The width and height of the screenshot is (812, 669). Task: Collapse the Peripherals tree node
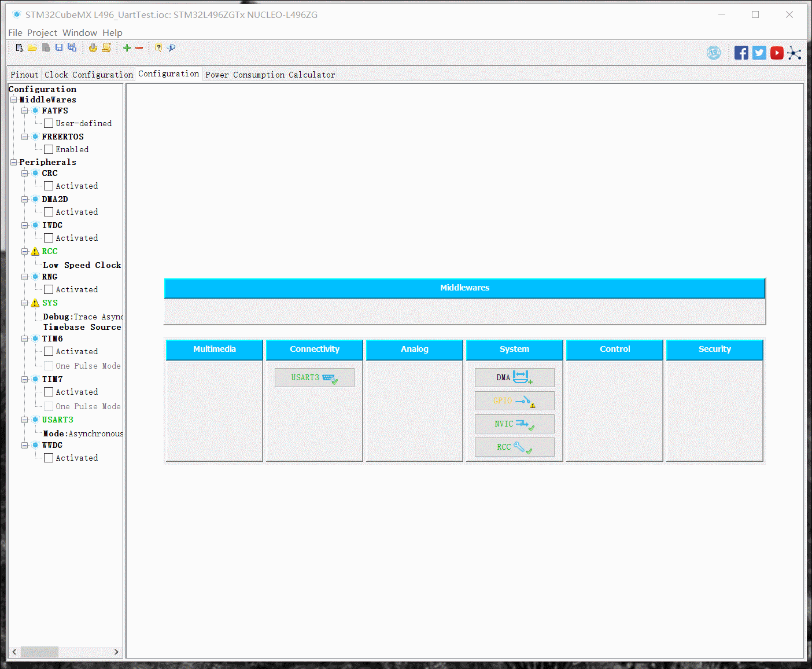click(13, 163)
